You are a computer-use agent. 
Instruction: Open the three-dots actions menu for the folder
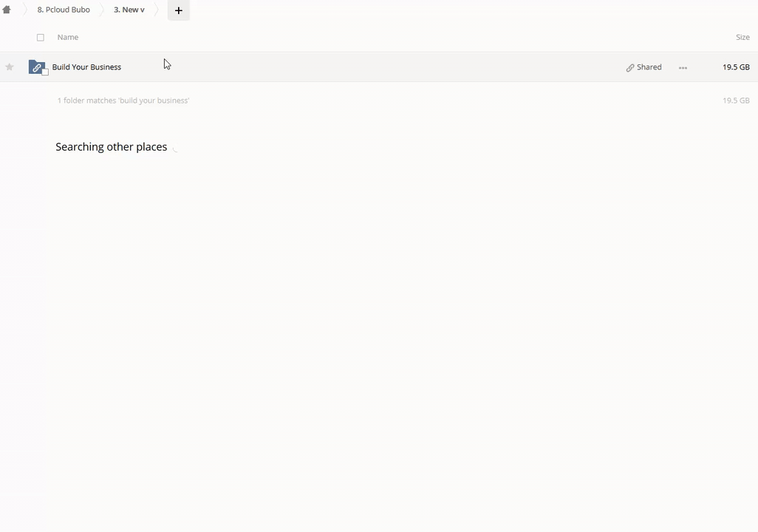683,67
